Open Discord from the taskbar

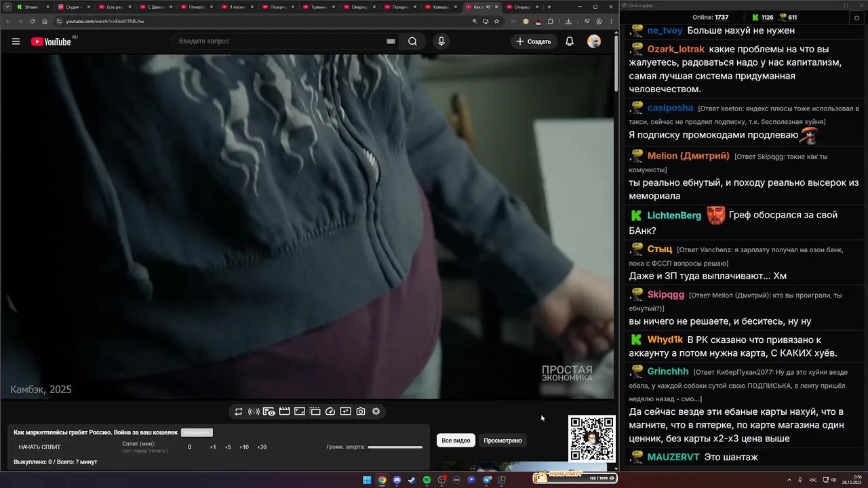397,480
